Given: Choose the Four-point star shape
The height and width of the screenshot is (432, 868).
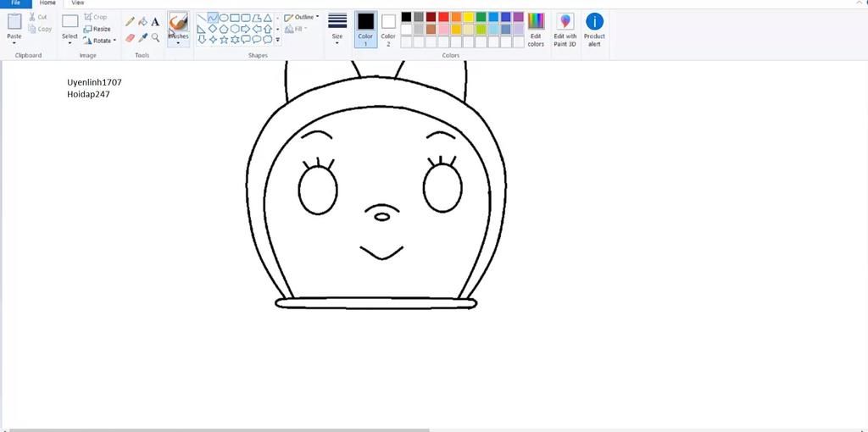Looking at the screenshot, I should [x=213, y=40].
